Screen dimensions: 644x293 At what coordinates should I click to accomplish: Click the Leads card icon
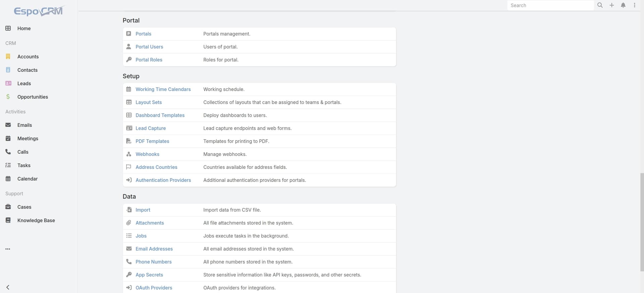8,83
